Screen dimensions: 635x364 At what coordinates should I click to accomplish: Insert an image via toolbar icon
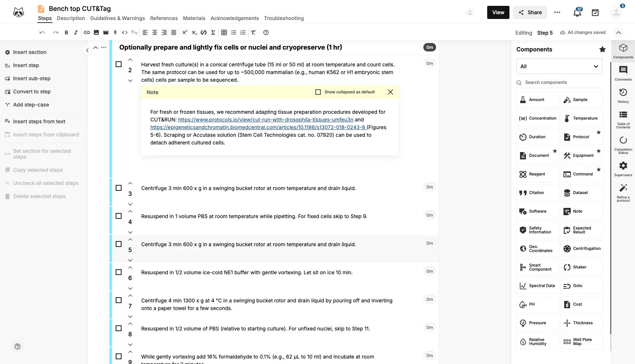(x=96, y=32)
